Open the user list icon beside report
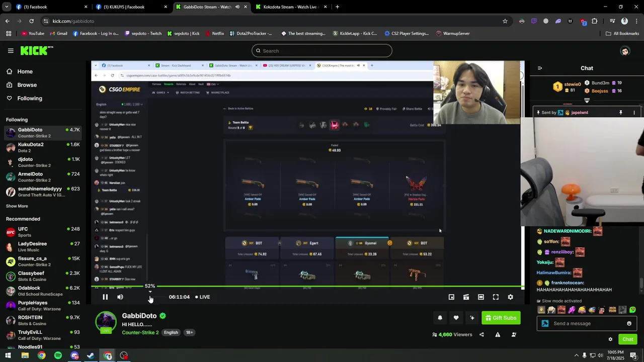This screenshot has width=644, height=362. (514, 335)
